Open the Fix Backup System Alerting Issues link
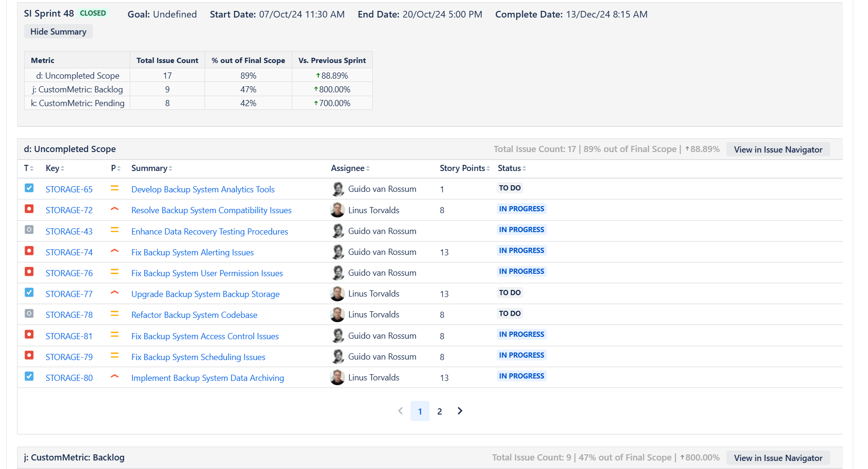This screenshot has width=868, height=469. coord(192,252)
